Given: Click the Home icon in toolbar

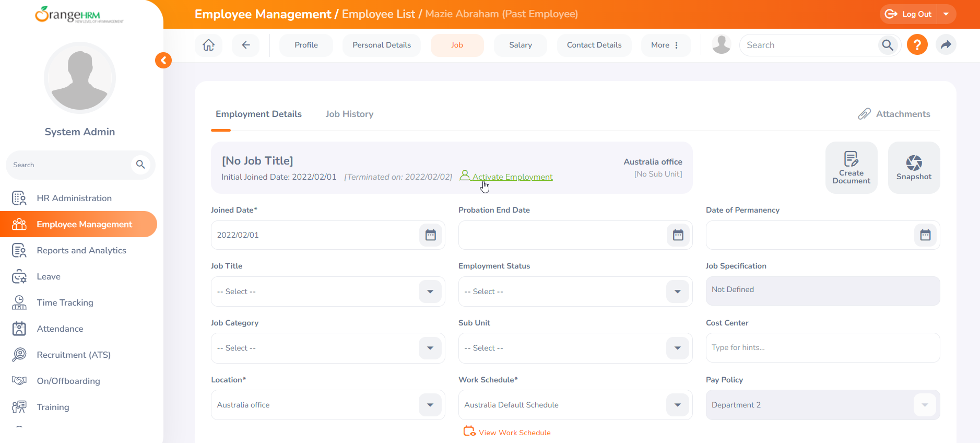Looking at the screenshot, I should (x=208, y=45).
